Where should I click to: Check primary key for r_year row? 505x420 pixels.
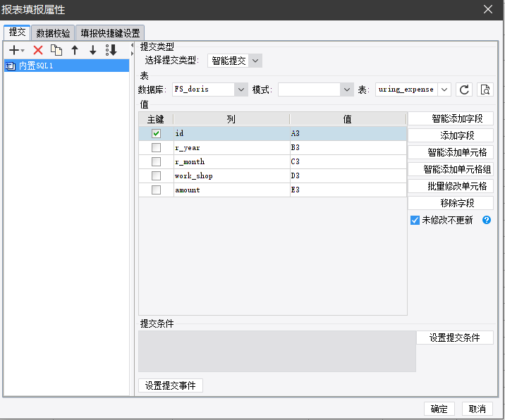156,147
